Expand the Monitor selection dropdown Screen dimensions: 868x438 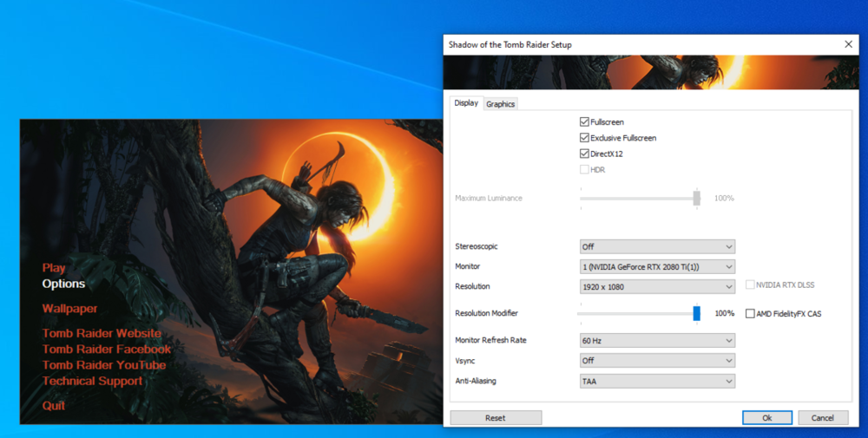tap(657, 266)
